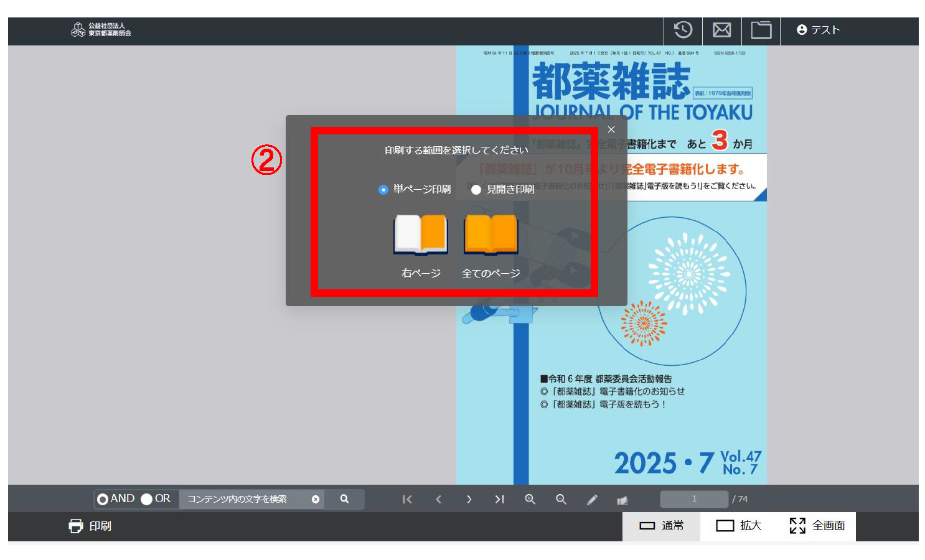Image resolution: width=925 pixels, height=560 pixels.
Task: Click the 印刷 print button
Action: tap(90, 526)
